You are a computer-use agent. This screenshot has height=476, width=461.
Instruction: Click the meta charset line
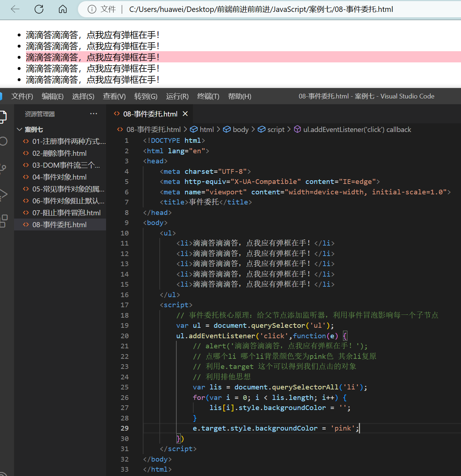(x=205, y=171)
